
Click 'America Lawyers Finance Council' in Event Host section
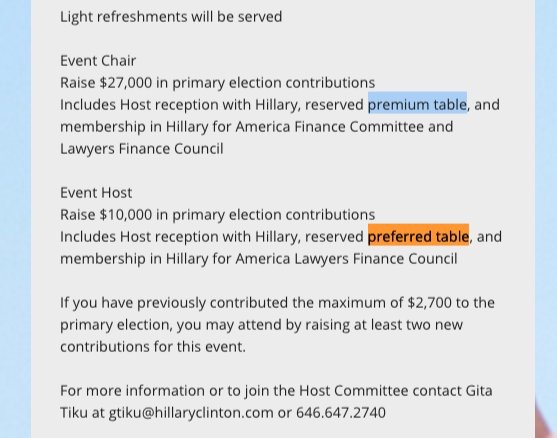point(346,259)
